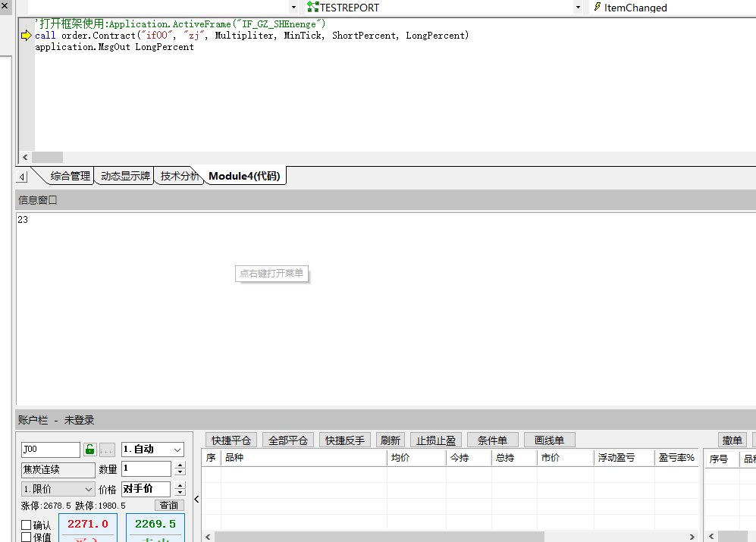The image size is (756, 542).
Task: Switch to the 综合管理 tab
Action: (70, 176)
